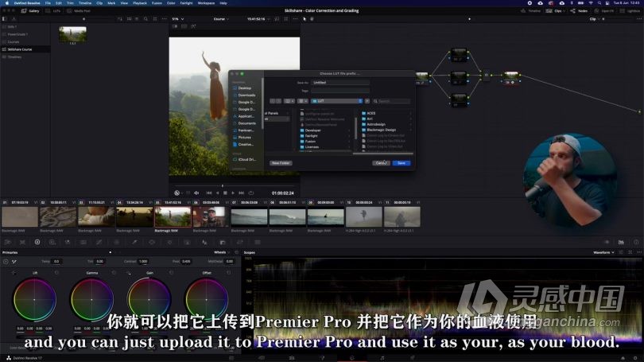Screen dimensions: 644x362
Task: Open the File menu
Action: click(x=48, y=3)
